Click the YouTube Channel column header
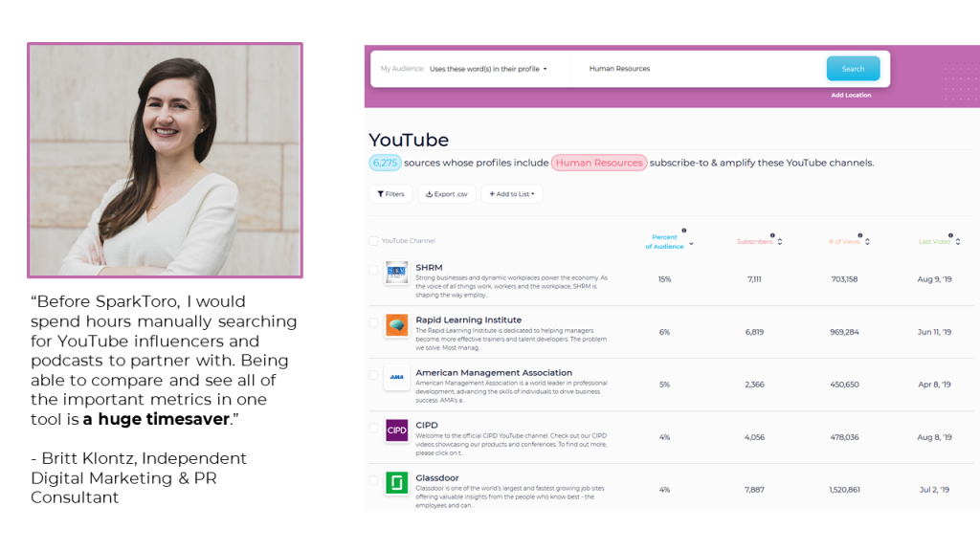 (x=408, y=240)
